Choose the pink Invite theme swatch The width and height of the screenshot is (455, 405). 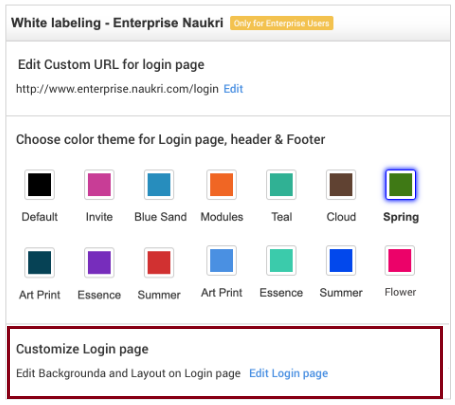click(99, 184)
